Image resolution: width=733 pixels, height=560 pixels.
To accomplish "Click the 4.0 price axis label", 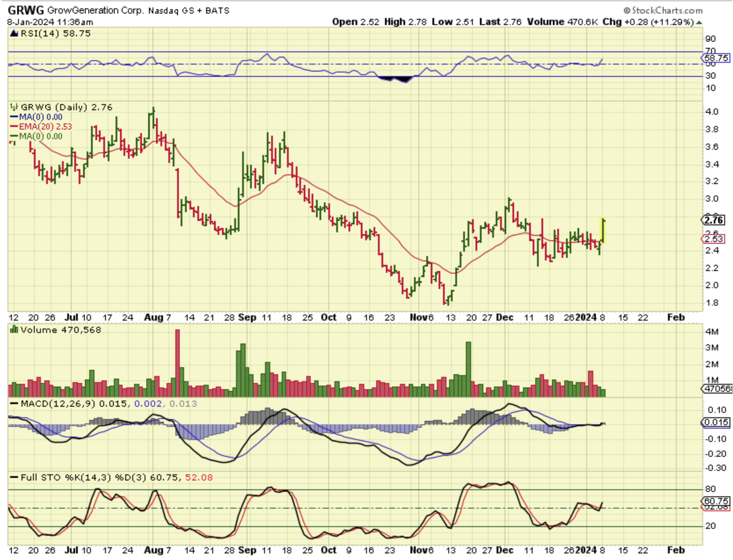I will 712,112.
